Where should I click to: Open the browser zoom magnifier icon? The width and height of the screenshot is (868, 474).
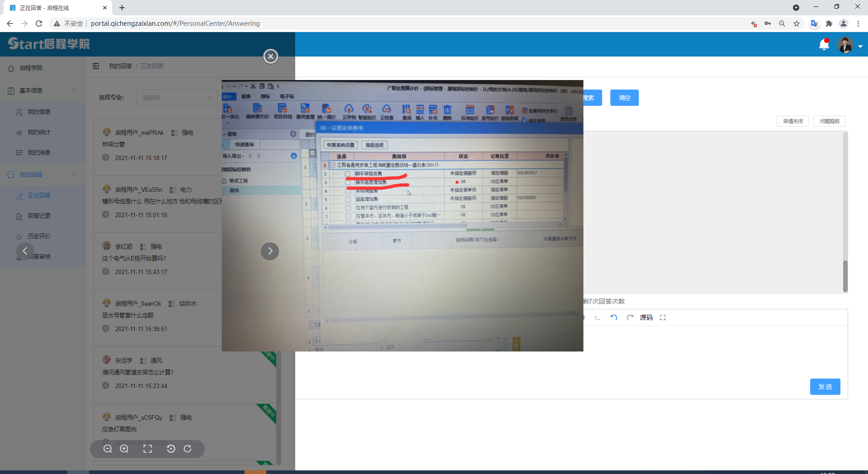pyautogui.click(x=782, y=24)
